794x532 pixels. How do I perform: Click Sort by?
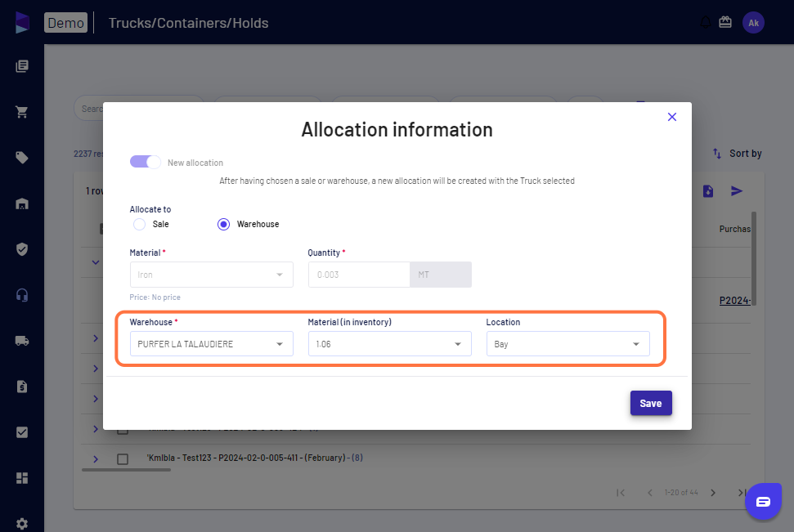pyautogui.click(x=746, y=154)
